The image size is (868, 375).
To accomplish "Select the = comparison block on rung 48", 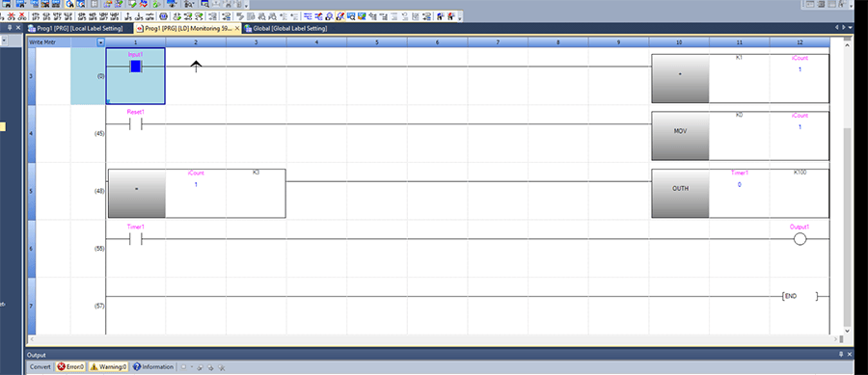I will (x=137, y=194).
